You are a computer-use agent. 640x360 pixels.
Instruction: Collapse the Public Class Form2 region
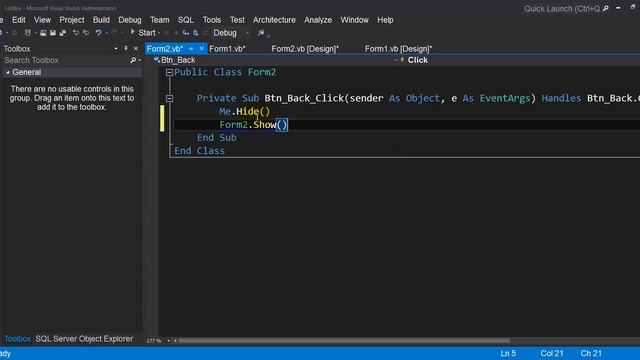[x=169, y=72]
